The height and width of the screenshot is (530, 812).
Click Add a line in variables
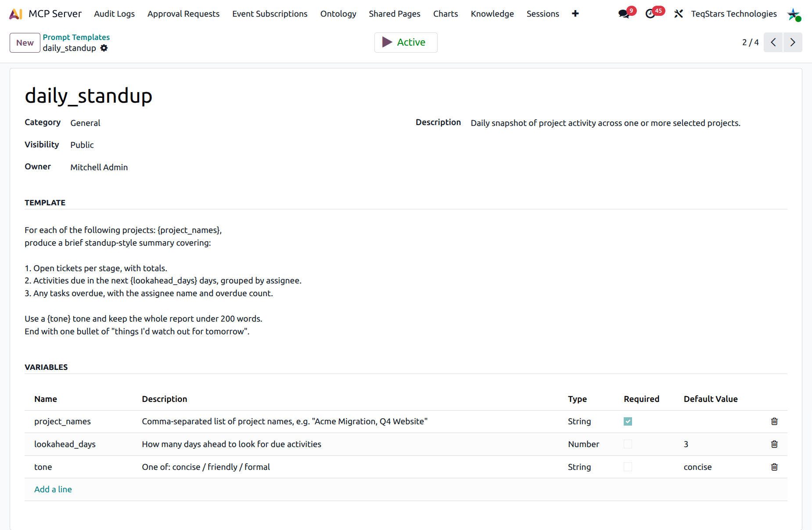[53, 489]
